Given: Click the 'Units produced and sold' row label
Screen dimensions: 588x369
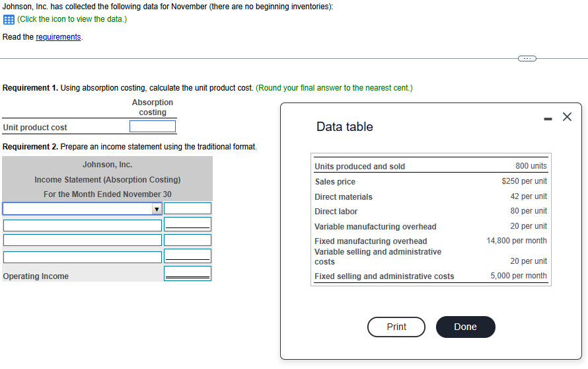Looking at the screenshot, I should pos(359,166).
